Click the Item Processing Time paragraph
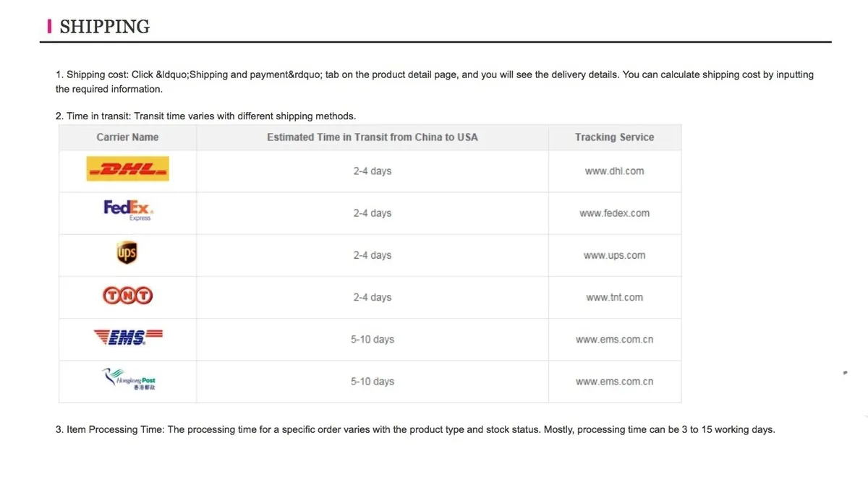 [415, 429]
